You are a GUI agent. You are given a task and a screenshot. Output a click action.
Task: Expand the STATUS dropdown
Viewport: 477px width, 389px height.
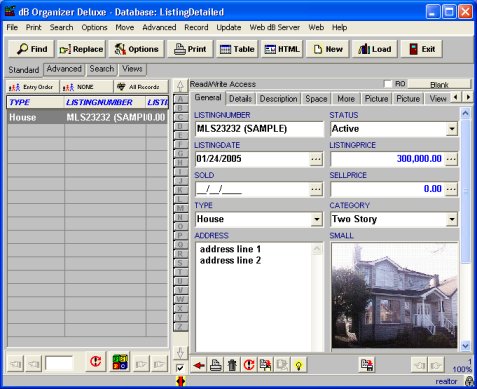point(452,129)
